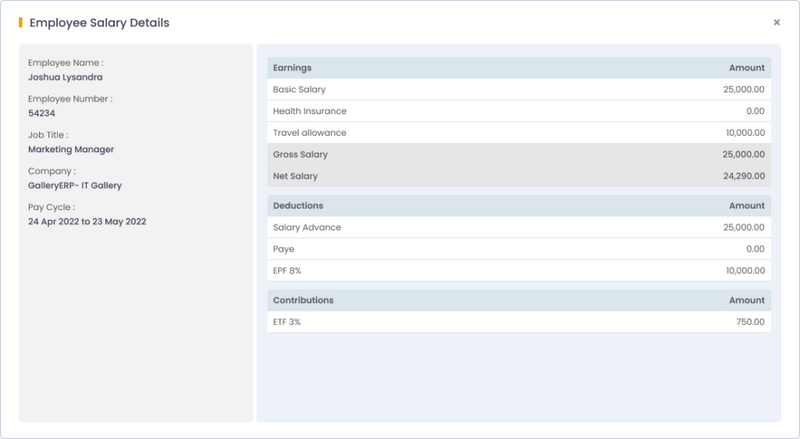Click the Health Insurance row

[x=309, y=111]
